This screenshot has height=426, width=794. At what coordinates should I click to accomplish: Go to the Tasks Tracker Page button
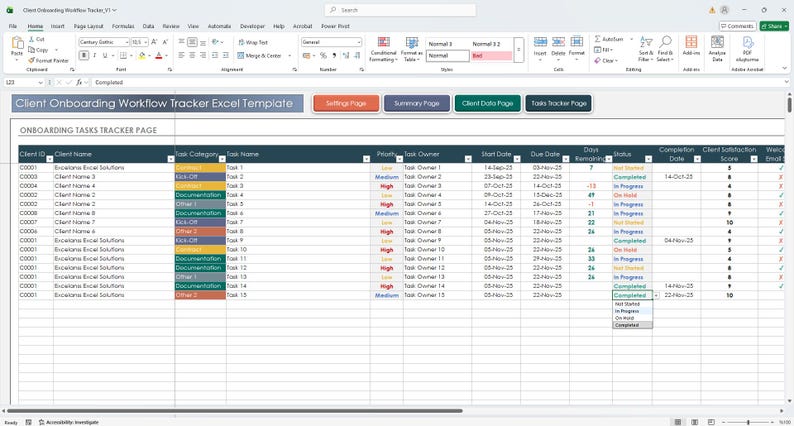(559, 103)
